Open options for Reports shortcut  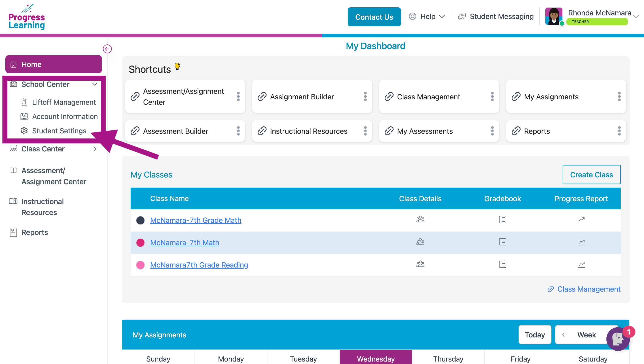[x=619, y=131]
